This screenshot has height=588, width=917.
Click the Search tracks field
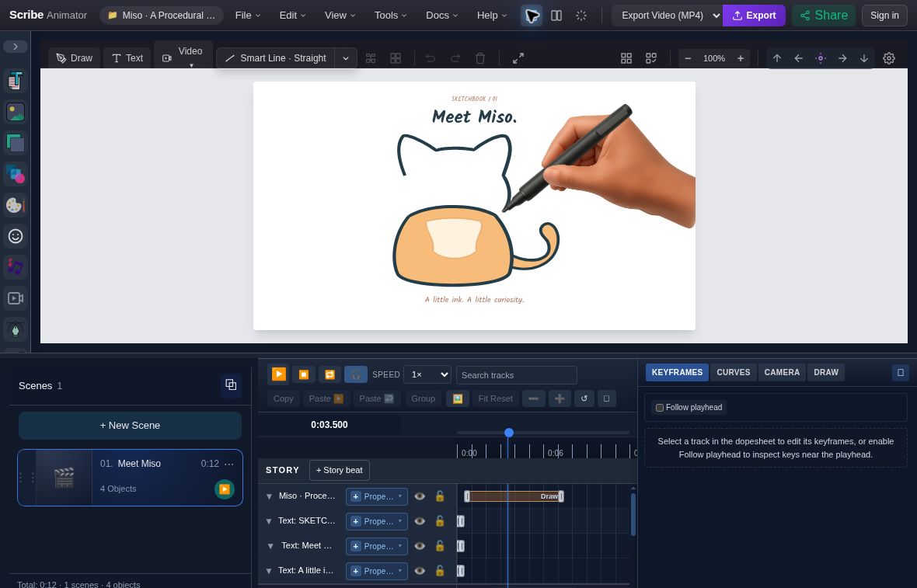tap(517, 375)
